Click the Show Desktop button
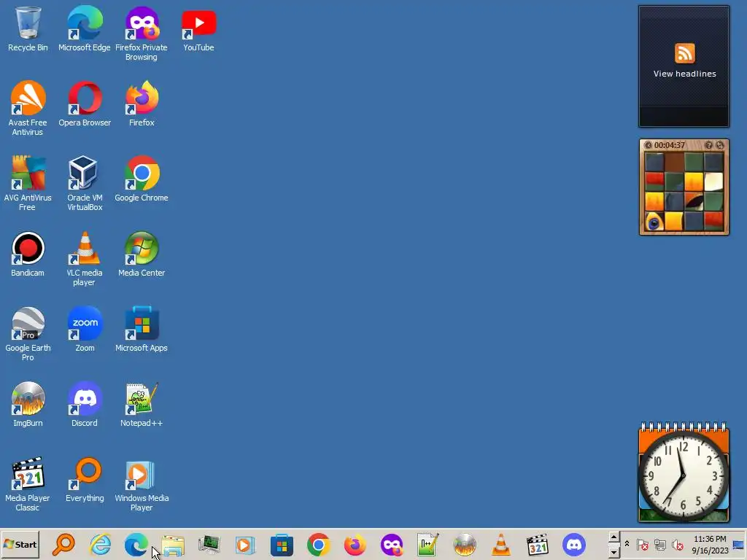 point(739,545)
